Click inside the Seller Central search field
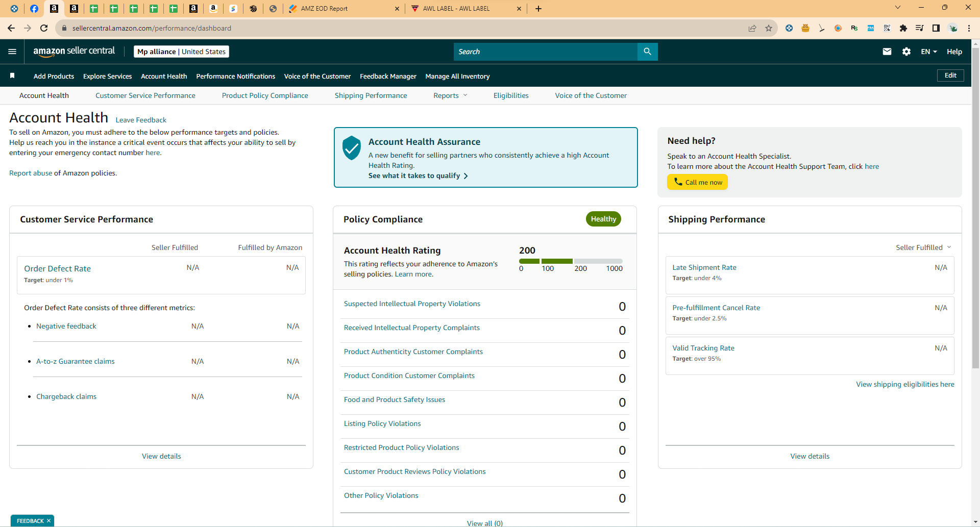 [546, 52]
